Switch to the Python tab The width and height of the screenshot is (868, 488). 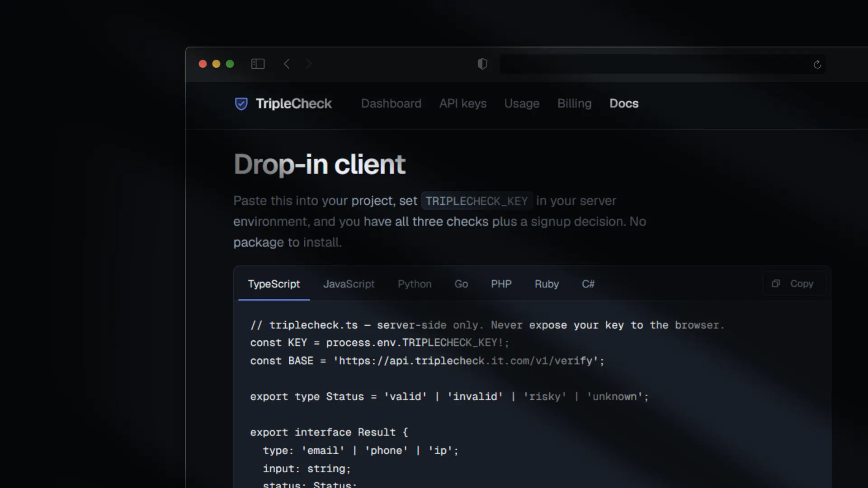pos(415,284)
